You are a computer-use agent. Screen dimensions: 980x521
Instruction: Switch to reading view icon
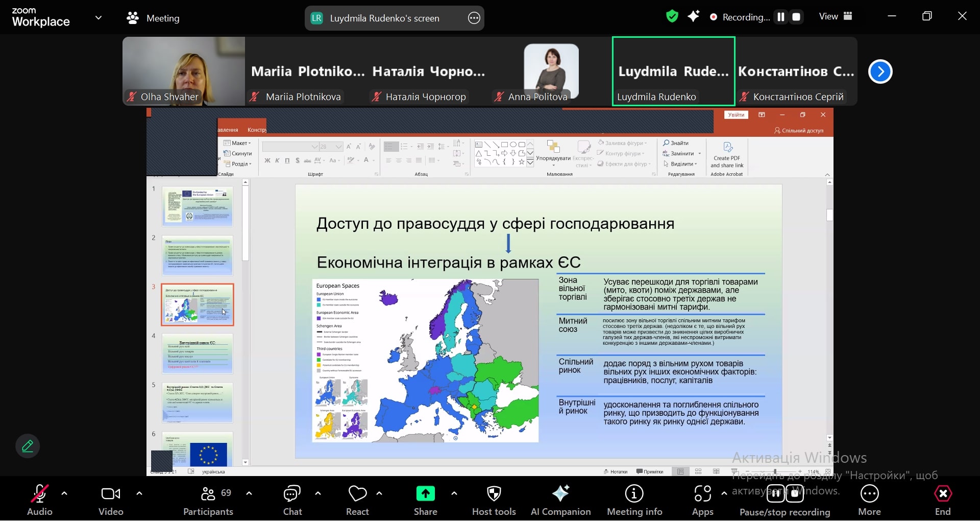[716, 471]
